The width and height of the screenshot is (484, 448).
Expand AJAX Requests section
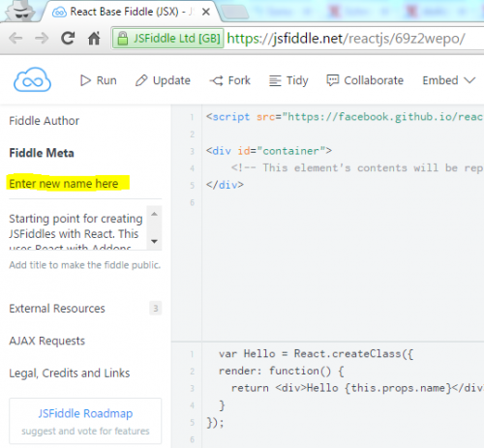click(x=47, y=341)
